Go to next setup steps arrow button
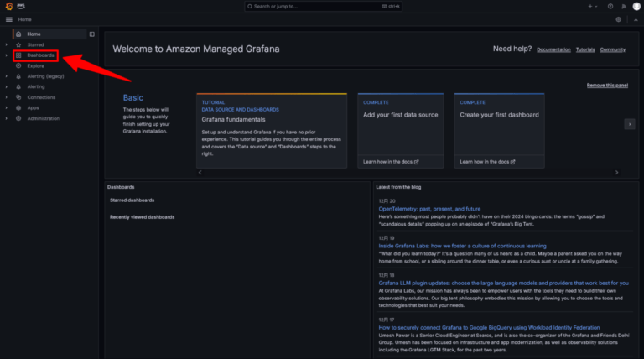 click(x=630, y=124)
